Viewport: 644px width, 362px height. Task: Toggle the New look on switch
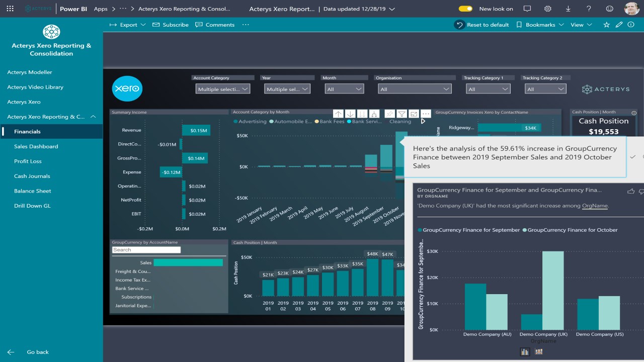coord(465,9)
